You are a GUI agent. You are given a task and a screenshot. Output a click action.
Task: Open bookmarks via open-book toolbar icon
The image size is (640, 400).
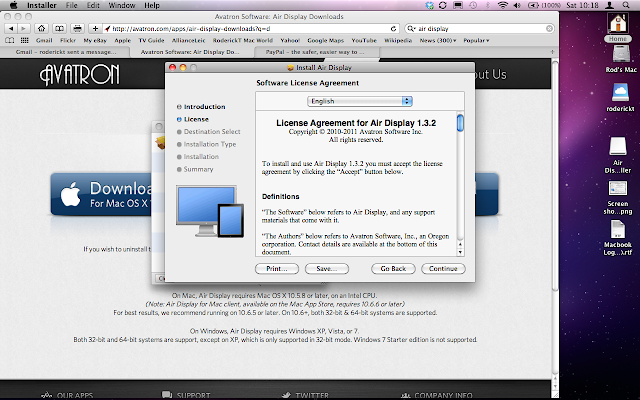[x=59, y=29]
